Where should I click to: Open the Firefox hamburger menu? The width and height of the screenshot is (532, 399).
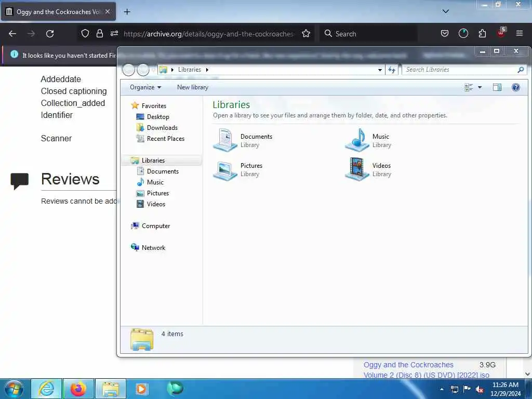click(519, 33)
